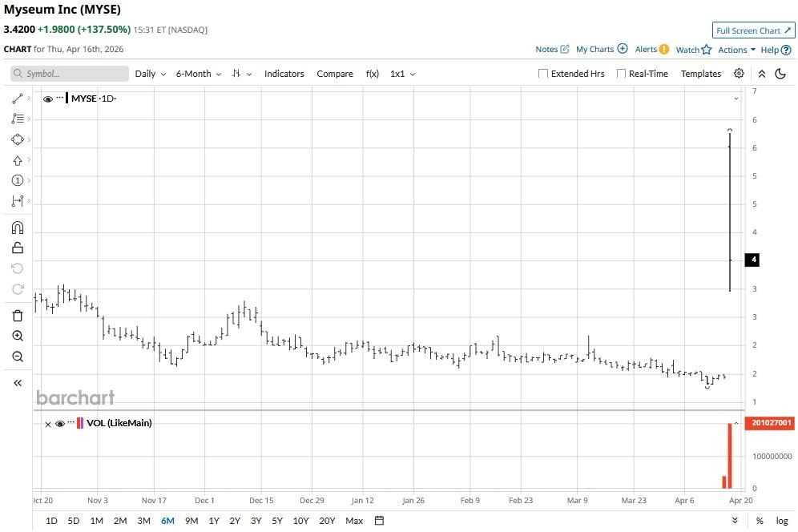Hide the VOL indicator pane

(x=60, y=424)
